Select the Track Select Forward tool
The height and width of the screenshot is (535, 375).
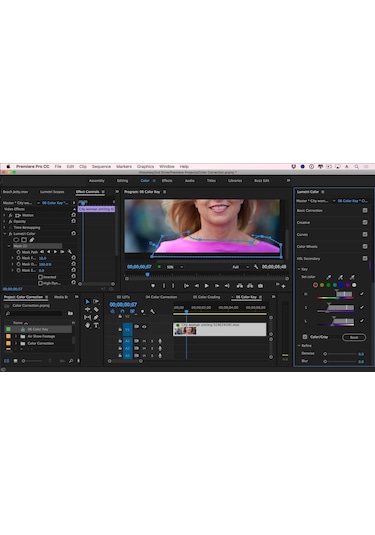click(96, 302)
